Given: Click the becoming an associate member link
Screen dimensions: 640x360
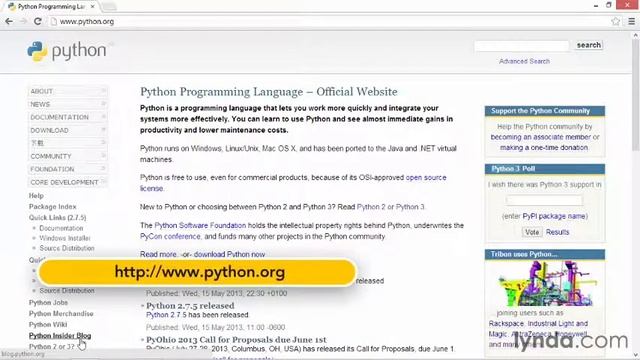Looking at the screenshot, I should click(540, 137).
